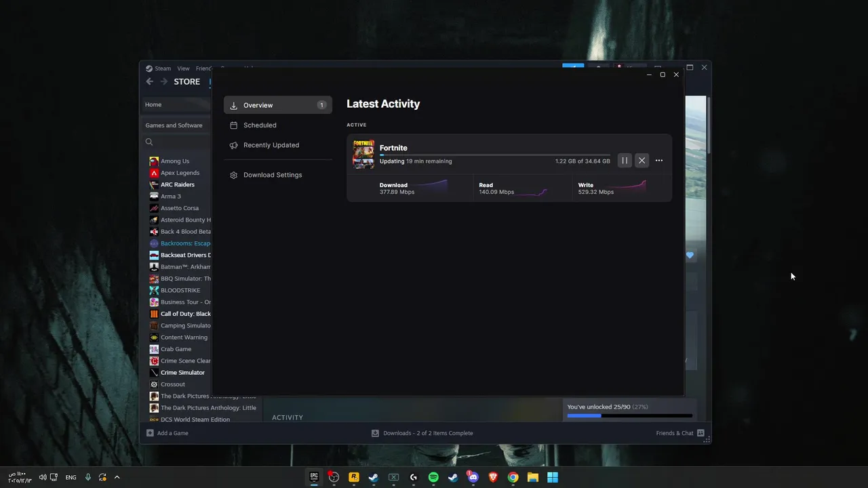This screenshot has height=488, width=868.
Task: Click the volume speaker icon in the system tray
Action: (43, 477)
